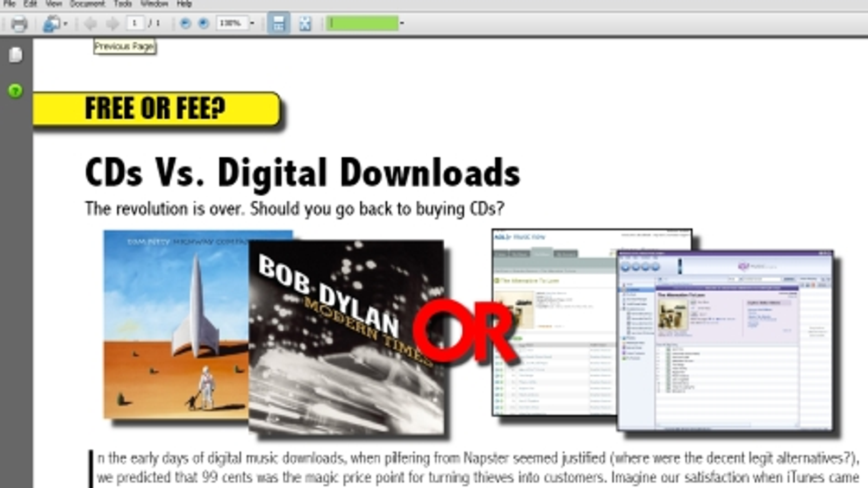This screenshot has width=868, height=488.
Task: Go to next page arrow
Action: [x=112, y=23]
